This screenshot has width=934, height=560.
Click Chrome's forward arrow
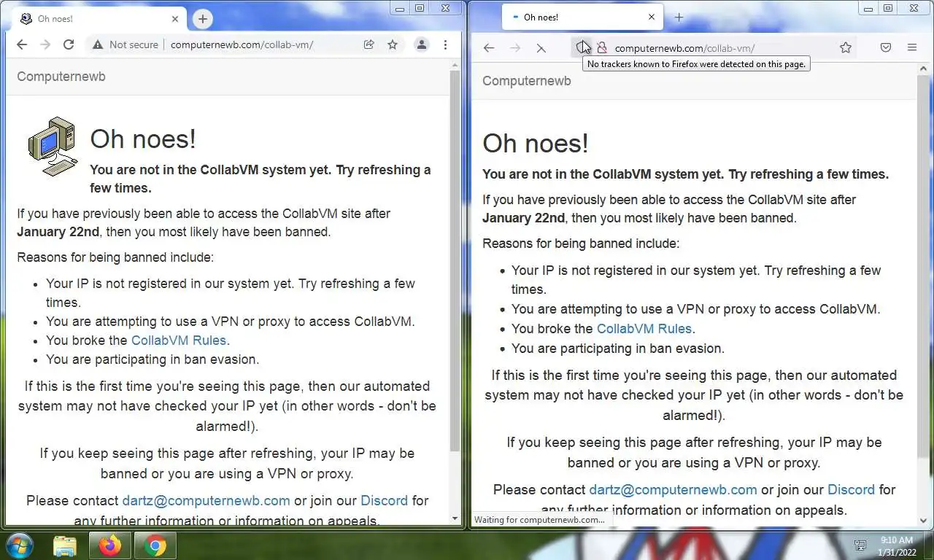45,44
